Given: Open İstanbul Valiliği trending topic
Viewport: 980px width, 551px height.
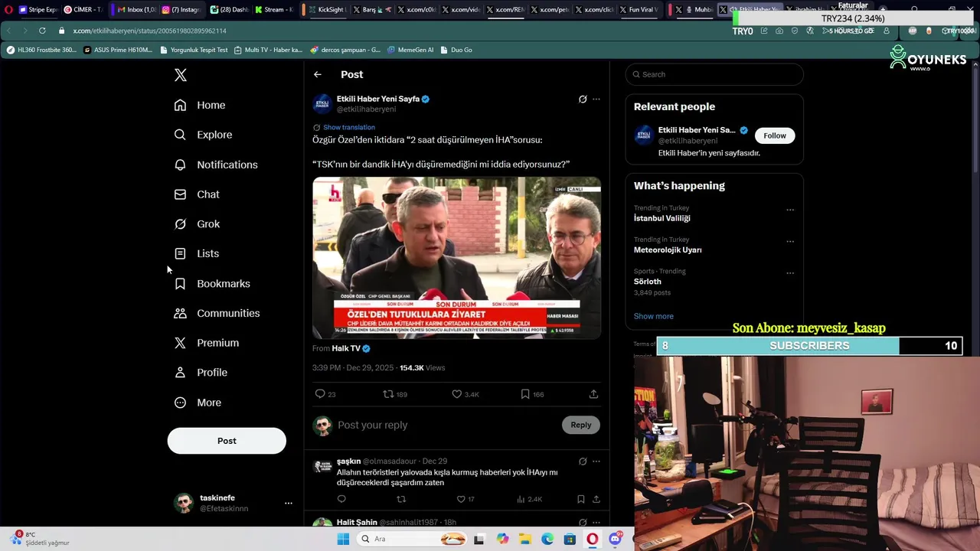Looking at the screenshot, I should [x=662, y=218].
